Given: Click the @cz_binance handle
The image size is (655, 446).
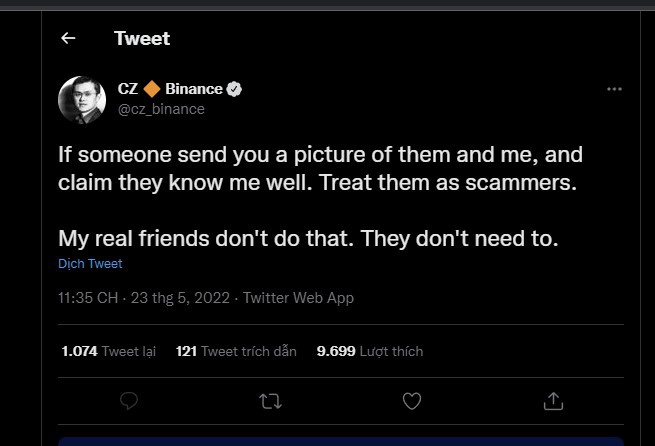Looking at the screenshot, I should coord(160,109).
